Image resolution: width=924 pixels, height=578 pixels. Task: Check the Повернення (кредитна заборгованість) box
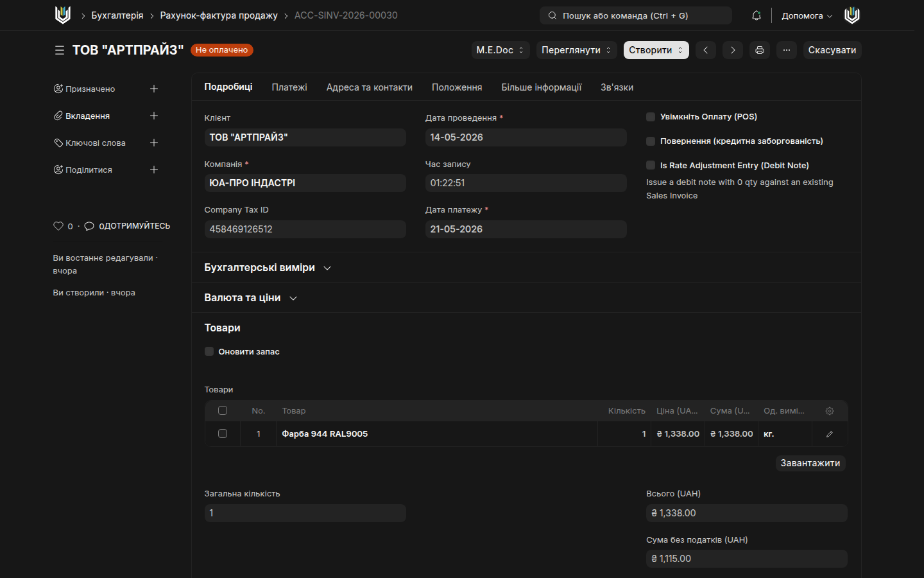coord(651,141)
